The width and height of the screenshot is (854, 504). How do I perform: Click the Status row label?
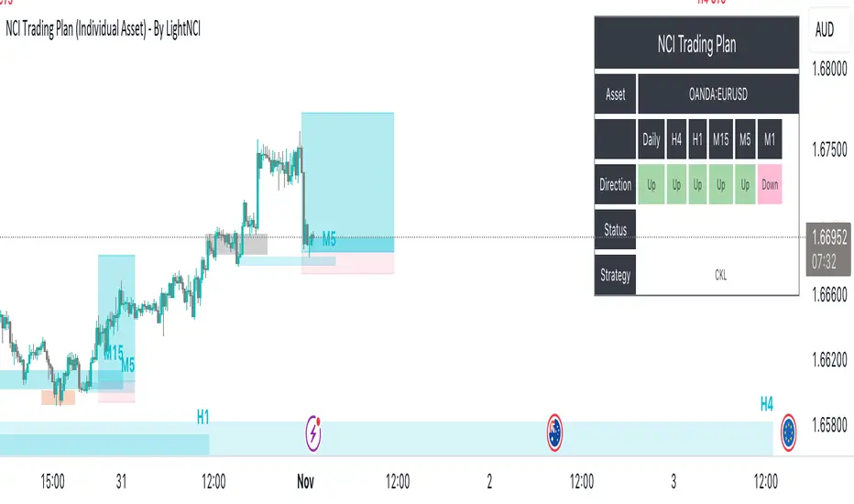point(615,230)
